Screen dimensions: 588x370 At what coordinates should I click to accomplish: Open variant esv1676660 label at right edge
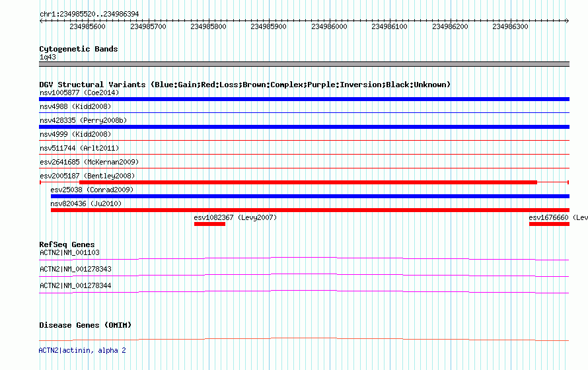click(x=558, y=217)
